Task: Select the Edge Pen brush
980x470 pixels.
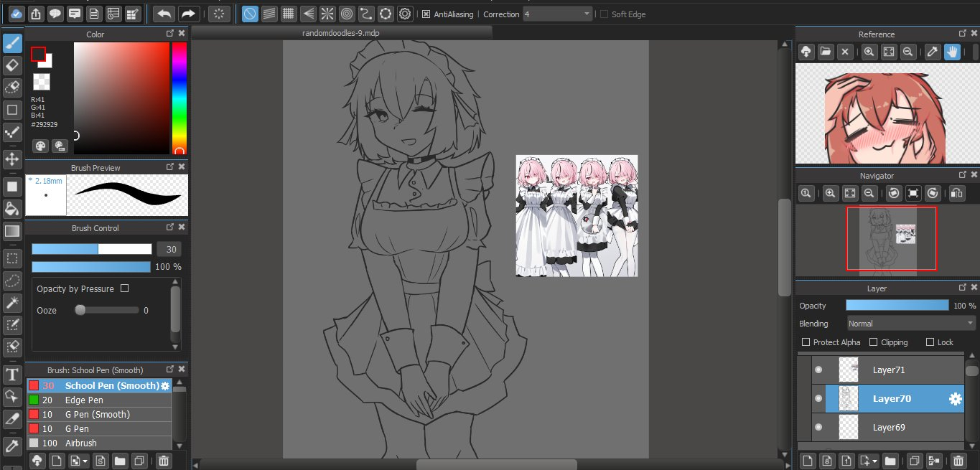Action: coord(84,400)
